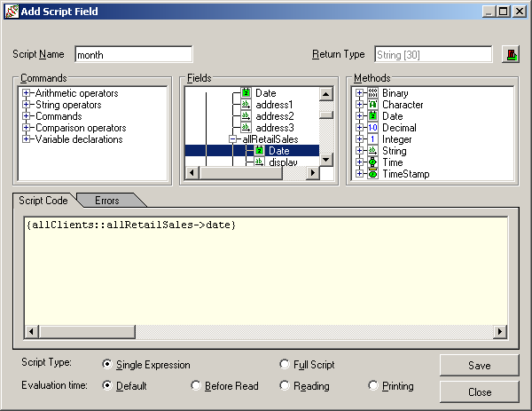Image resolution: width=532 pixels, height=411 pixels.
Task: Click script code horizontal scrollbar thumb
Action: pos(87,331)
